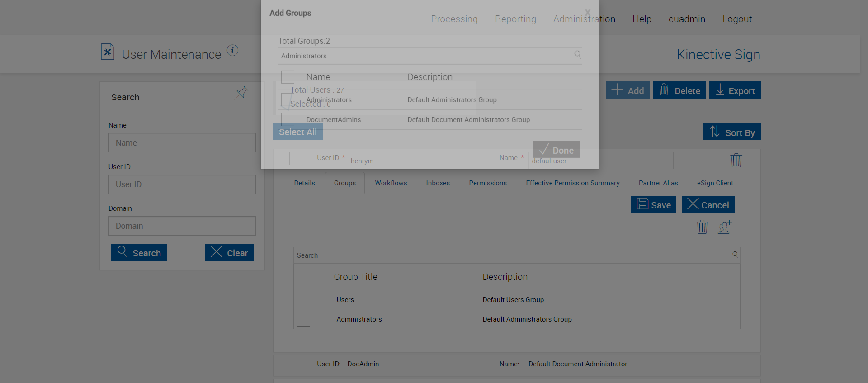This screenshot has height=383, width=868.
Task: Click the 'Default Users Group' description
Action: pyautogui.click(x=513, y=300)
